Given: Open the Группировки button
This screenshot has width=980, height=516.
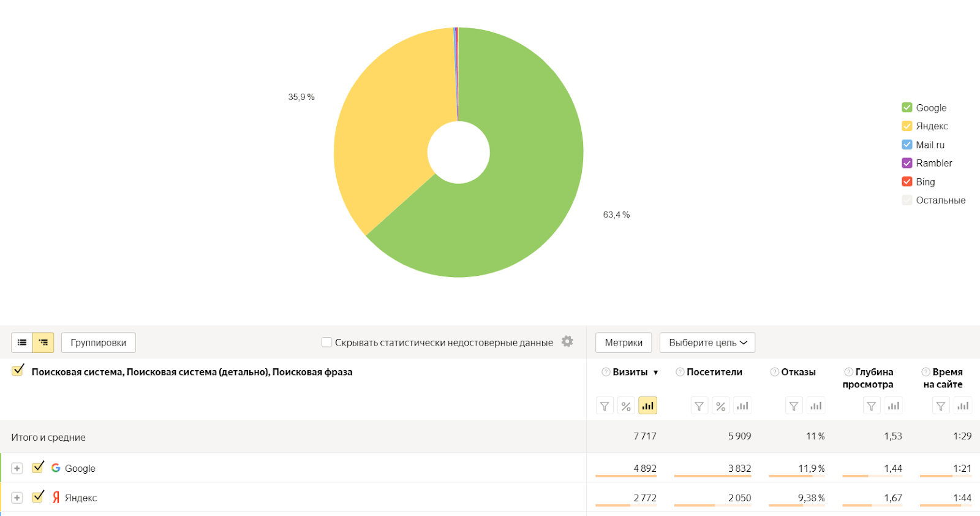Looking at the screenshot, I should pos(98,343).
